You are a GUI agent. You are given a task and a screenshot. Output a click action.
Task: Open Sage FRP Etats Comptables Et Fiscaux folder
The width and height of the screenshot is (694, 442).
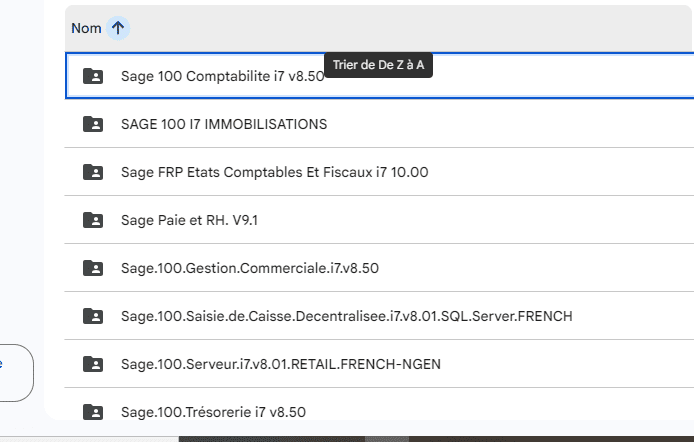click(x=274, y=172)
